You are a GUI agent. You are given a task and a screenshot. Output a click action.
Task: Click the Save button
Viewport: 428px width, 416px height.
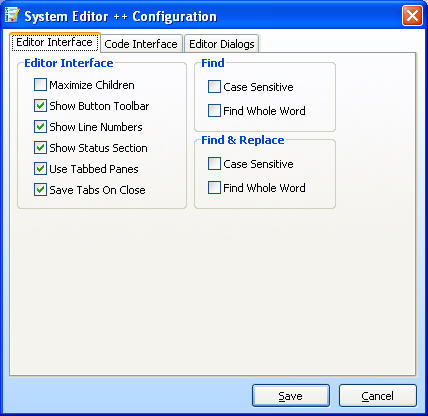coord(291,396)
